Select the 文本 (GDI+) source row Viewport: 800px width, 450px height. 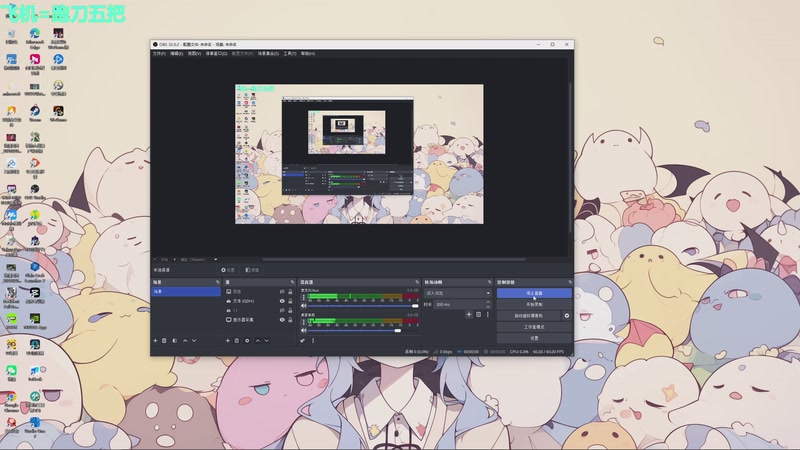(x=260, y=301)
